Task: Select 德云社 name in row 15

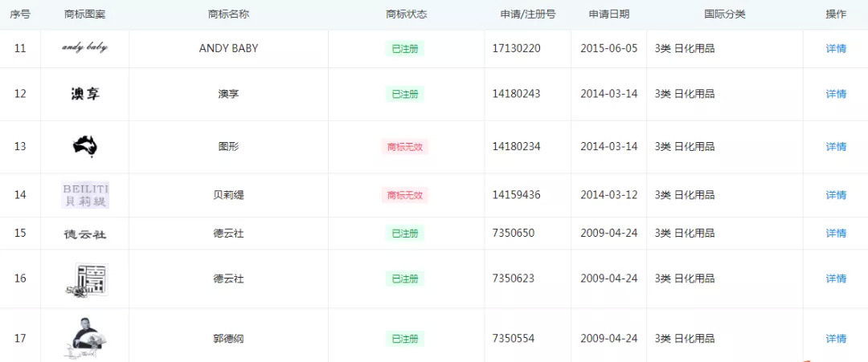Action: point(228,233)
